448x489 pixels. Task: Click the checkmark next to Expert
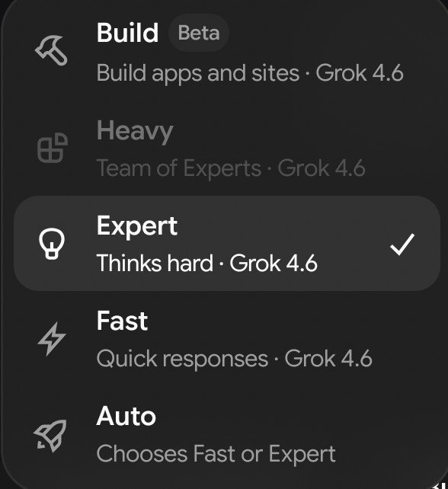click(402, 244)
